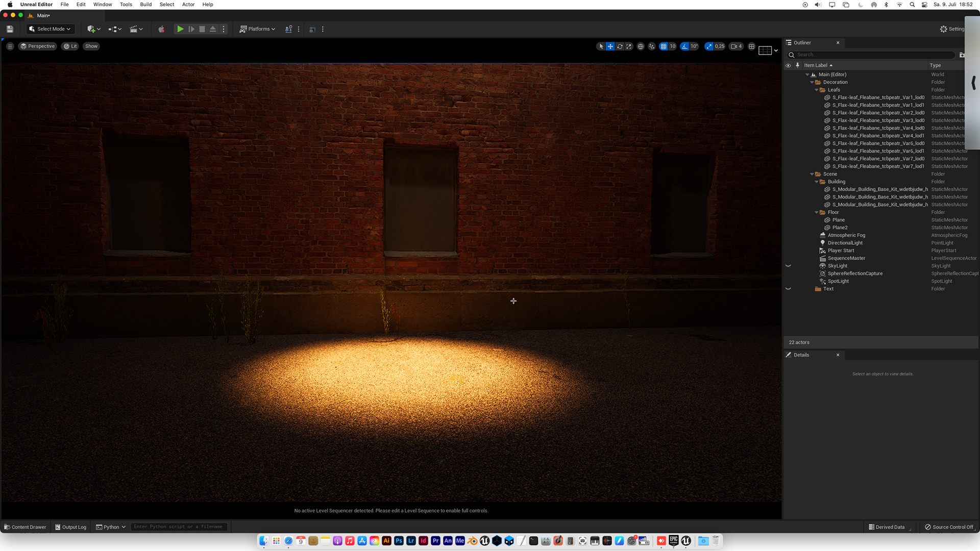Select the scale transform tool

point(629,46)
